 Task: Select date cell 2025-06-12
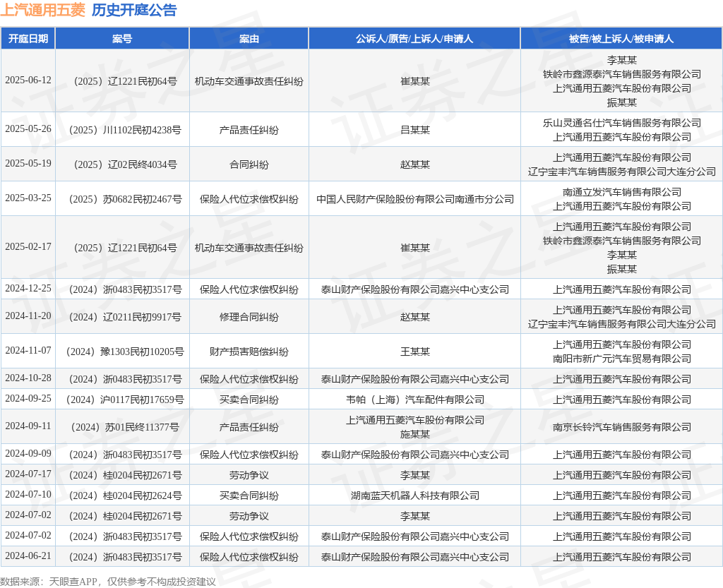point(28,80)
